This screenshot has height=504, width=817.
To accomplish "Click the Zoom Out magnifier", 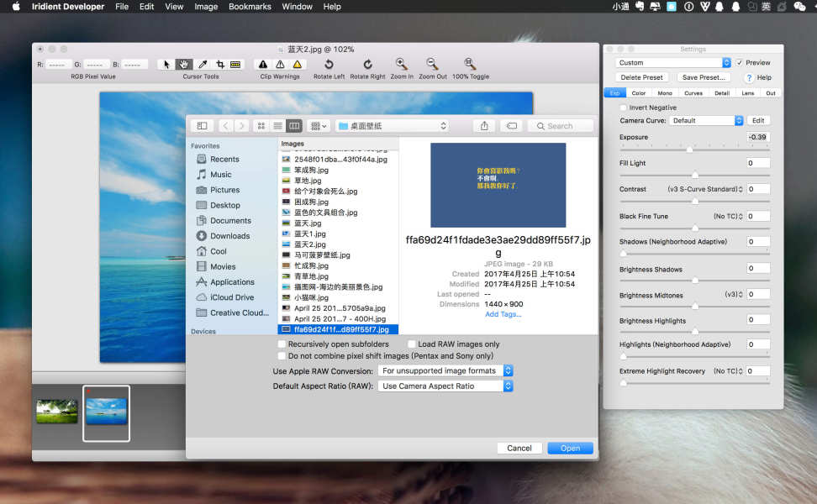I will point(432,64).
